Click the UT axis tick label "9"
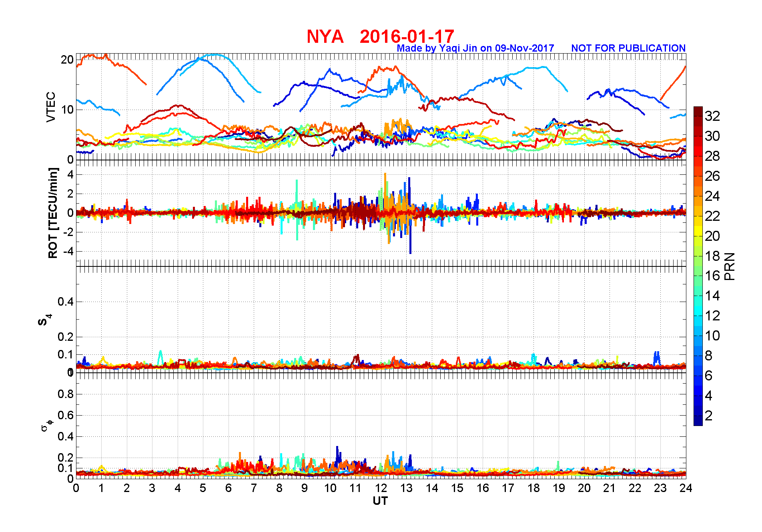This screenshot has height=532, width=762. coord(305,488)
